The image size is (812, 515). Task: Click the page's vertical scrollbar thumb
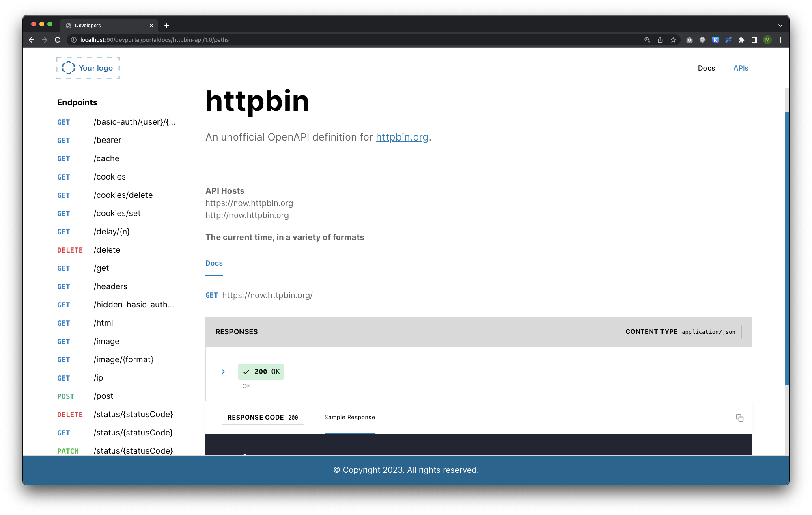pyautogui.click(x=787, y=248)
